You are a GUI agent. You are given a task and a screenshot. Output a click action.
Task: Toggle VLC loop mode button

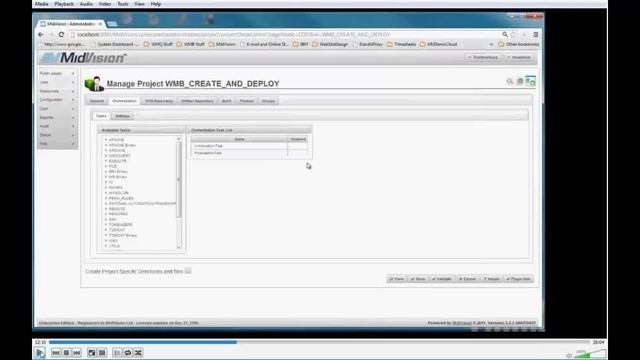tap(128, 353)
